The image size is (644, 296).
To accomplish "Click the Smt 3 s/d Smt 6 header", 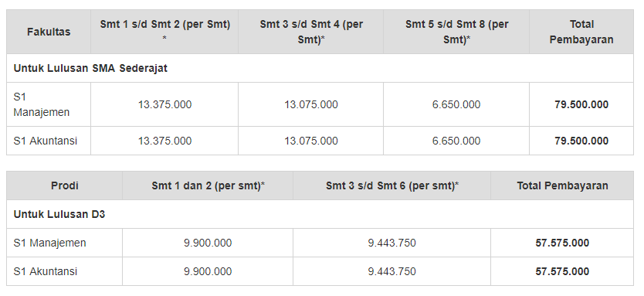I will pos(391,185).
